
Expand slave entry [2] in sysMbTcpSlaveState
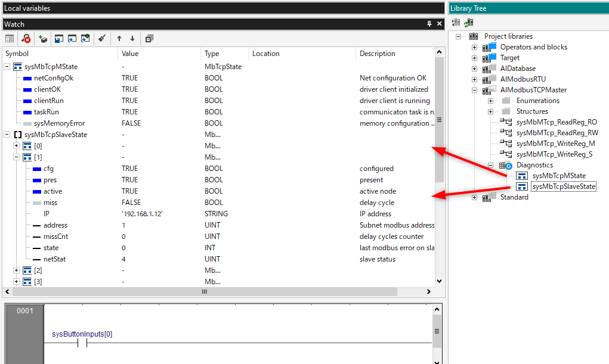point(17,270)
